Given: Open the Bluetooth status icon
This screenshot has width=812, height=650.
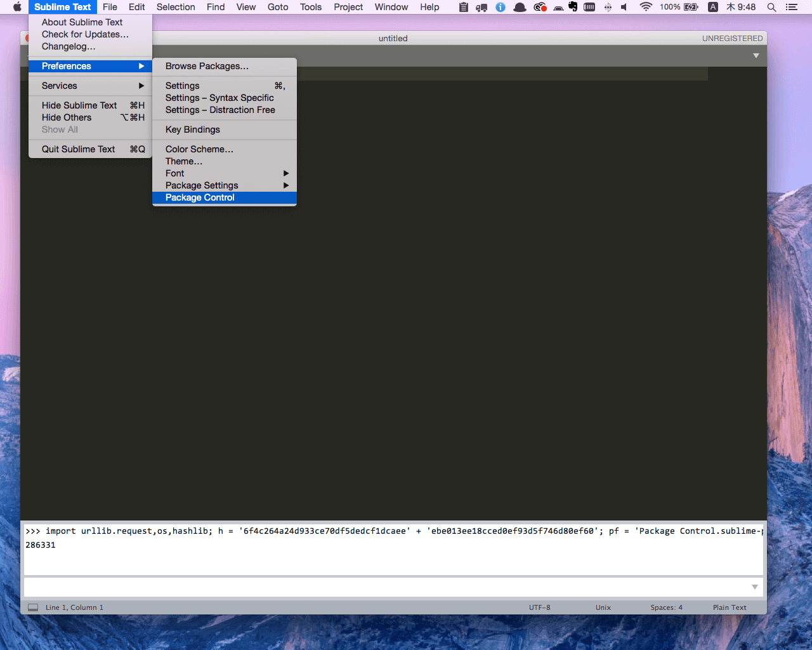Looking at the screenshot, I should pyautogui.click(x=608, y=7).
